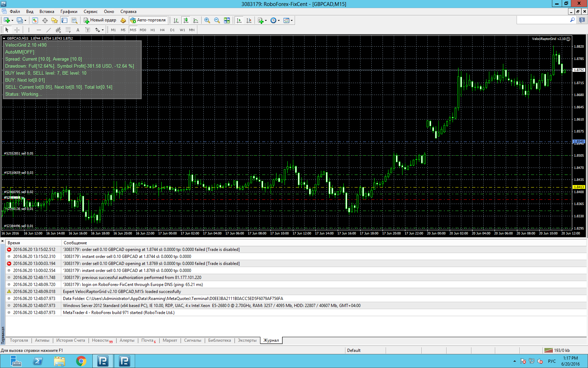Toggle the Авто-торговля button
Screen dimensions: 588x368
pos(148,20)
